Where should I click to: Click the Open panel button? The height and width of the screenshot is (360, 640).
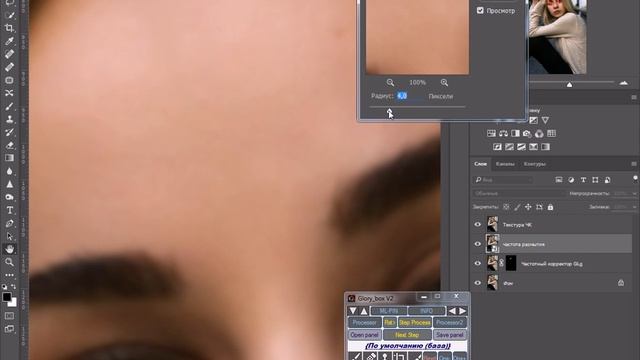pyautogui.click(x=364, y=335)
